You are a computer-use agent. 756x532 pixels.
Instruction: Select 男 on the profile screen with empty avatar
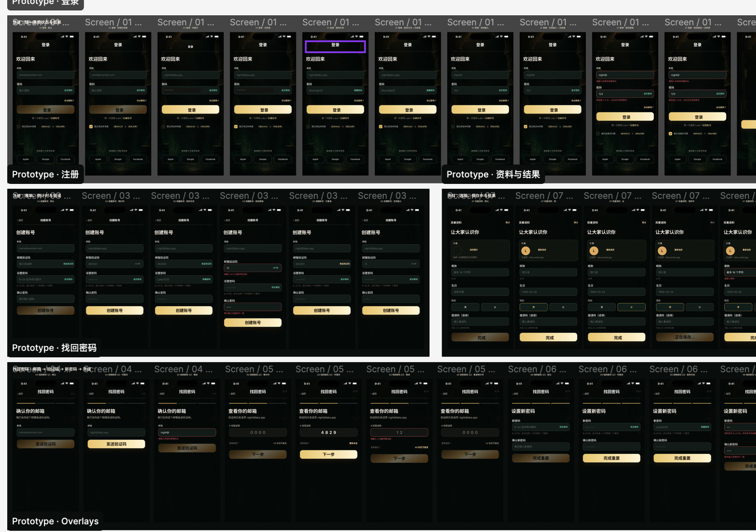pyautogui.click(x=465, y=307)
